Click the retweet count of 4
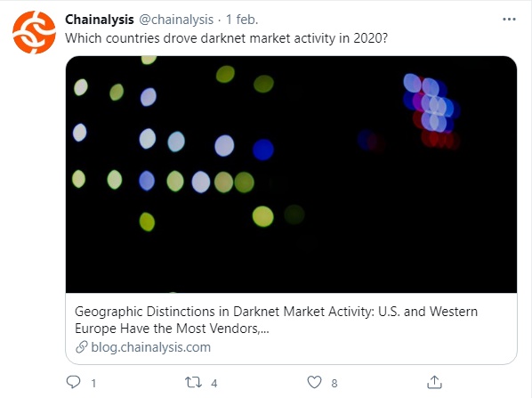The width and height of the screenshot is (532, 398). (214, 384)
